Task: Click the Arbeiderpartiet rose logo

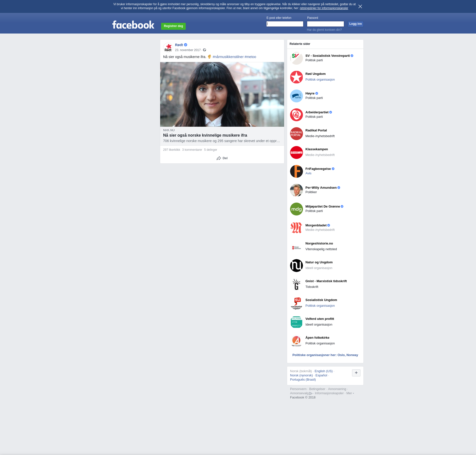Action: [x=296, y=115]
